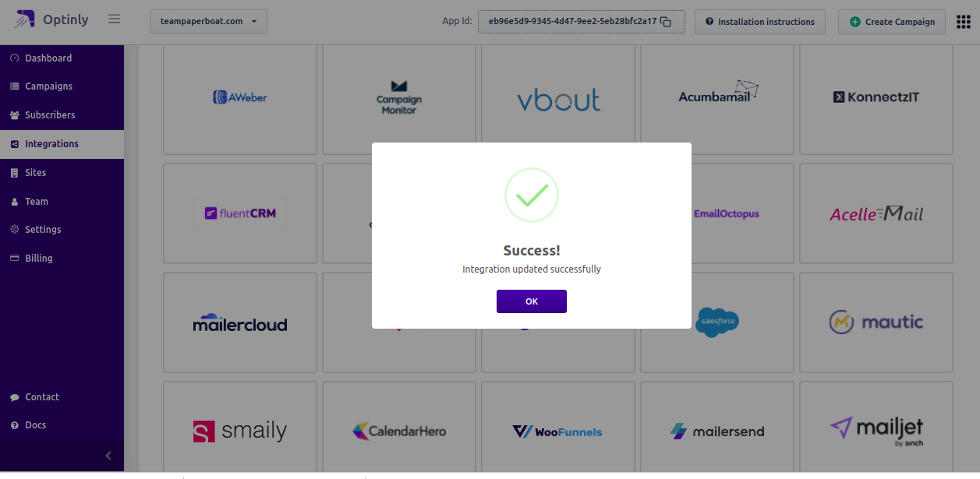
Task: Copy the App Id with copy icon
Action: point(666,22)
